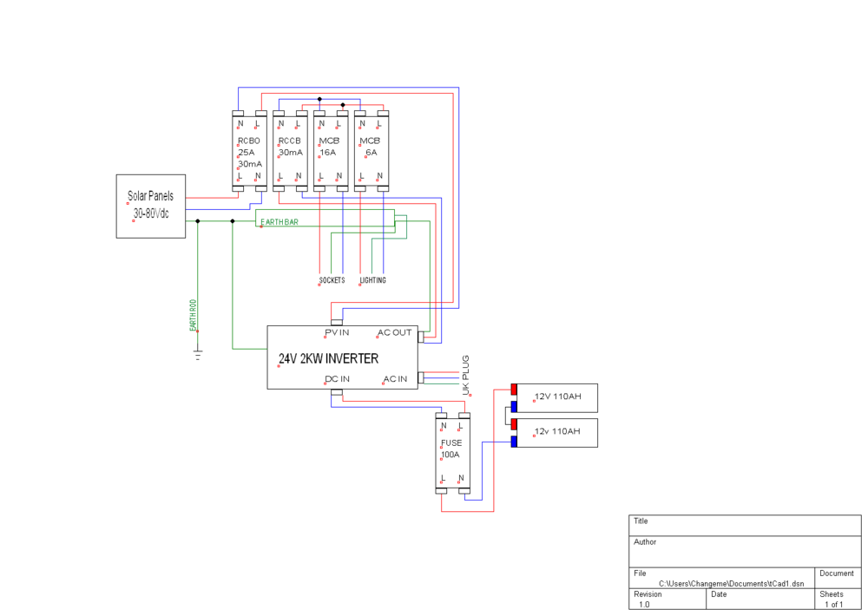Select the MCB 6A breaker label
The width and height of the screenshot is (868, 616).
370,147
